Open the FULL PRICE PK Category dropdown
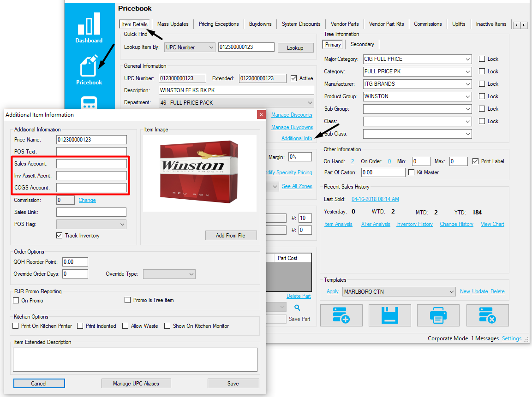Screen dimensions: 532x397 (417, 71)
